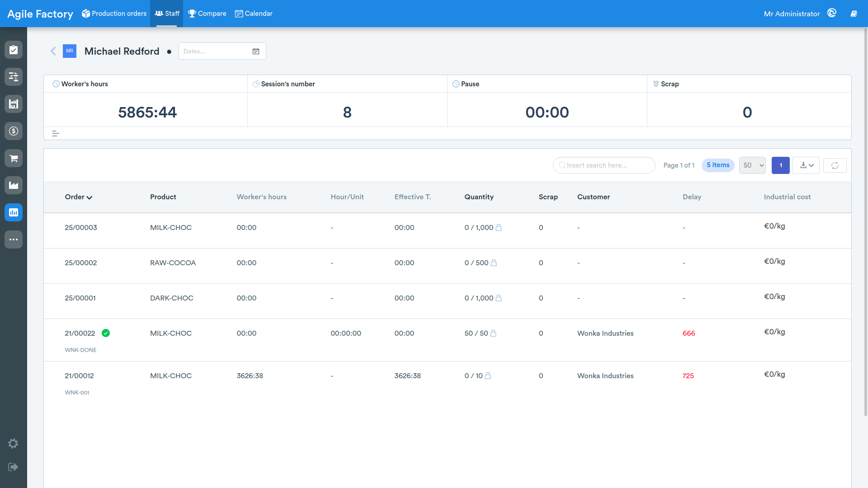Open the download export dropdown
The image size is (868, 488).
(x=806, y=165)
